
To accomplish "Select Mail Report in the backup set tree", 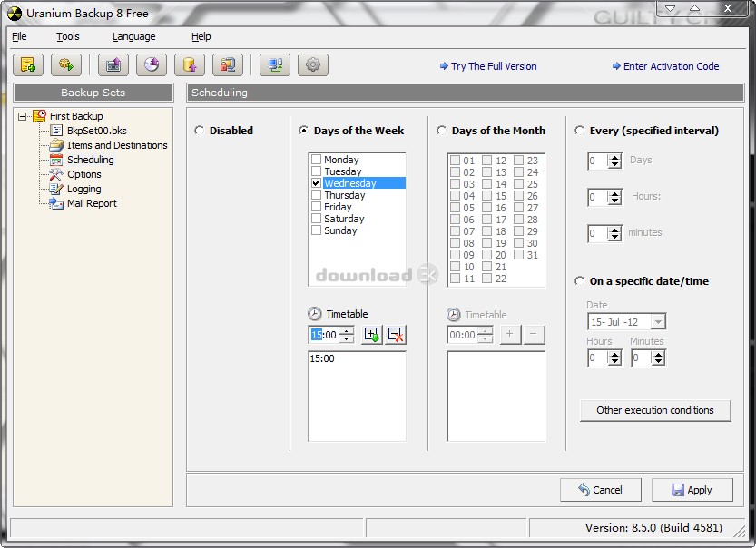I will tap(92, 203).
